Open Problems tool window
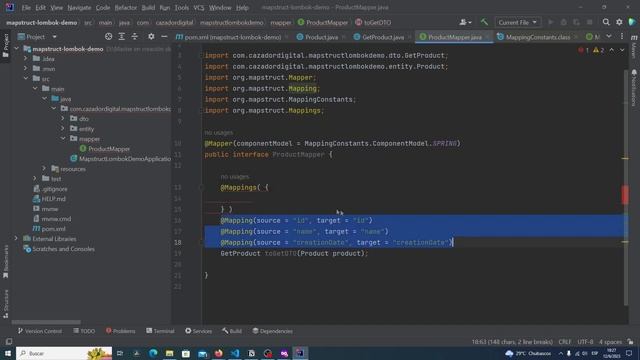Viewport: 640px width, 360px height. [120, 331]
